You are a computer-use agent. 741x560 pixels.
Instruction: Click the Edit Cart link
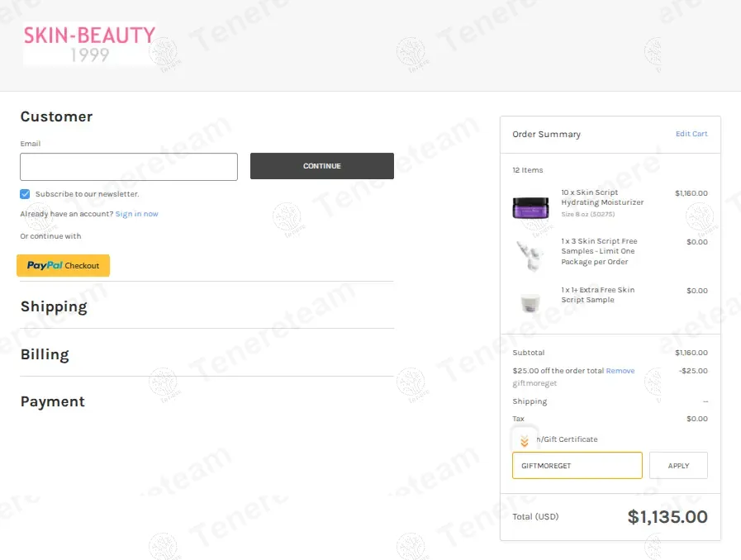point(691,134)
